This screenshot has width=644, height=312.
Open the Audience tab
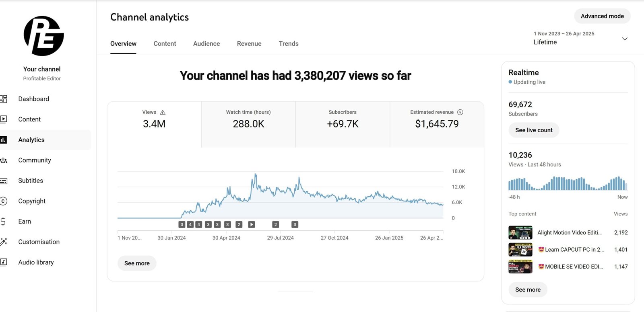(x=206, y=43)
